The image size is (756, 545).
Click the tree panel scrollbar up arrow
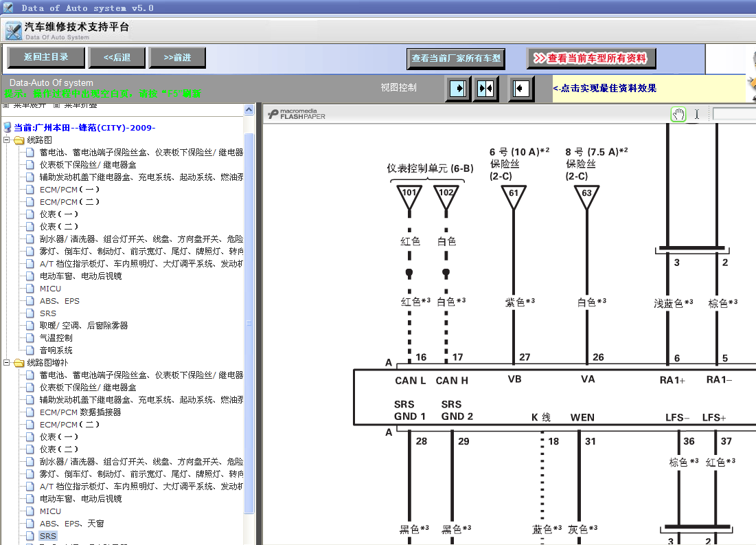click(249, 110)
